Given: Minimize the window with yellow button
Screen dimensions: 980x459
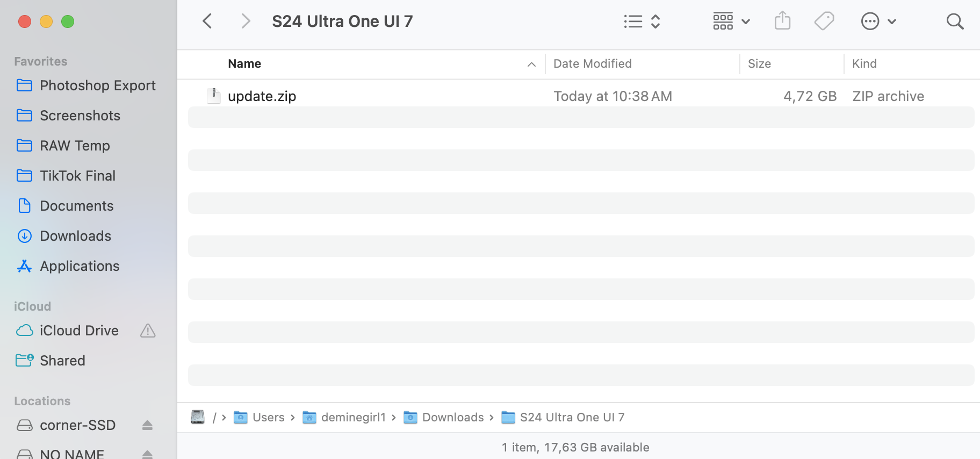Looking at the screenshot, I should (46, 21).
